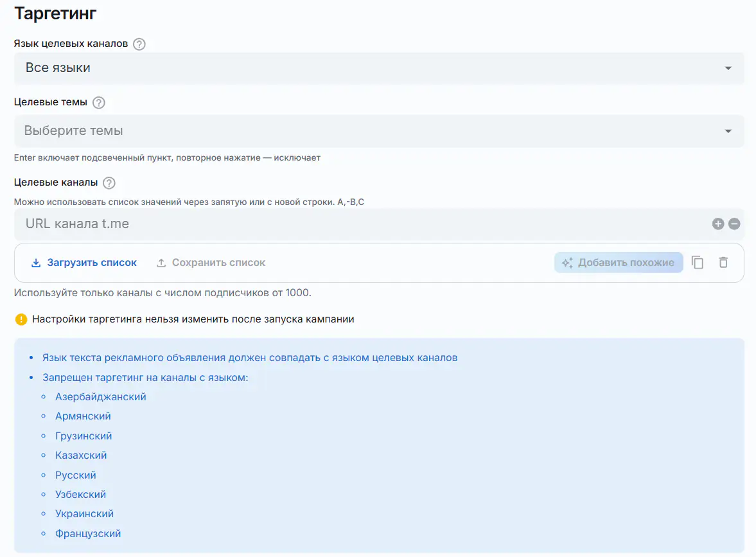The image size is (756, 557).
Task: Click Настройки таргетинга нельзя изменить text
Action: tap(193, 319)
